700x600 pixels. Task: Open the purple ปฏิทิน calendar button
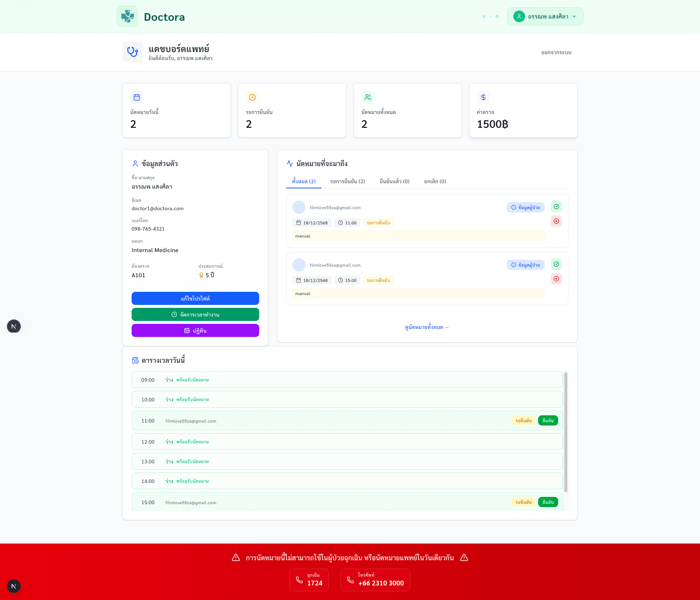195,330
